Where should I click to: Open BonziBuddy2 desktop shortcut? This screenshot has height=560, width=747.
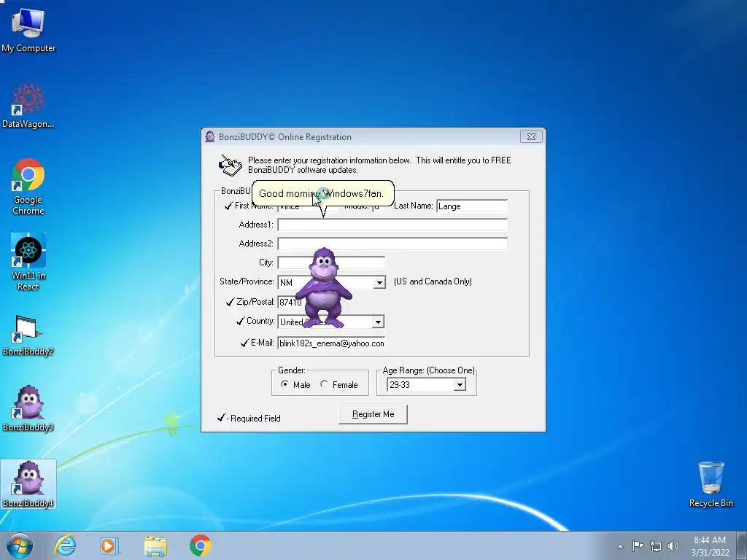click(28, 335)
